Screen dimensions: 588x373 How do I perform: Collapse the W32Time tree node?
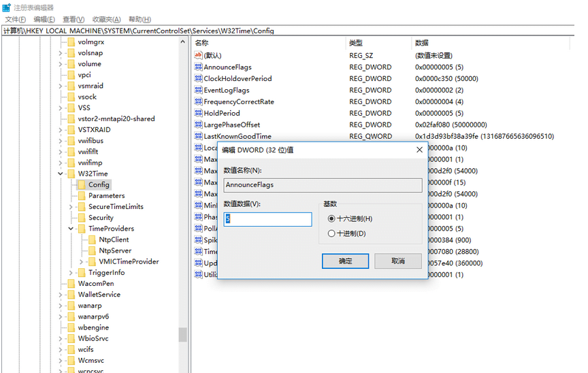(x=61, y=174)
